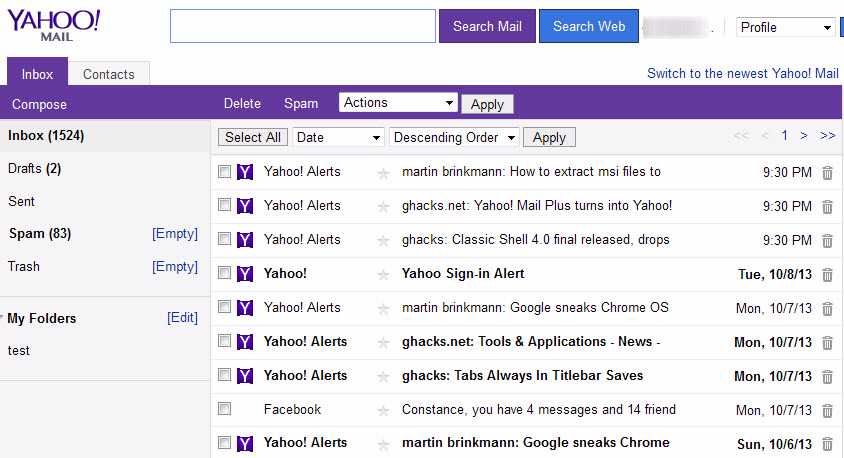Check the Mon 10/7/13 Chrome OS email checkbox
This screenshot has width=844, height=458.
224,307
